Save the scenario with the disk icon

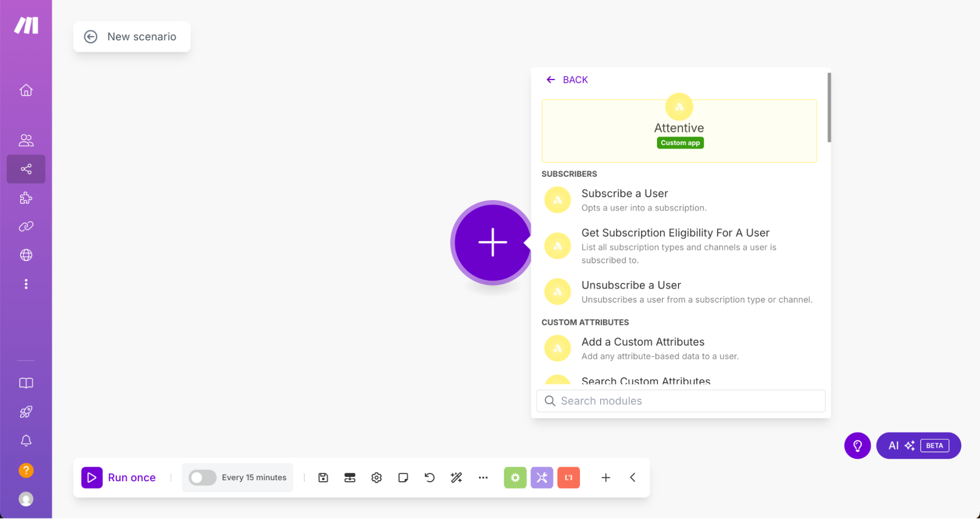323,478
